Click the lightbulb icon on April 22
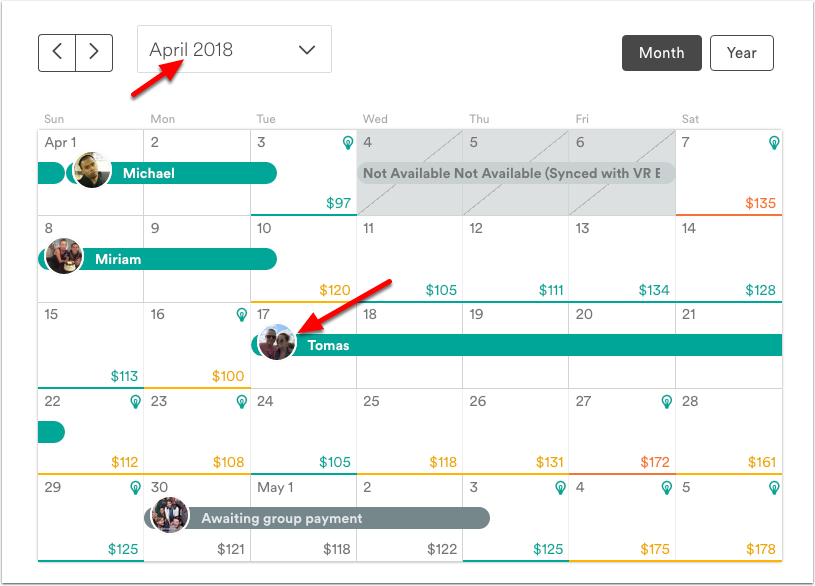 point(135,401)
